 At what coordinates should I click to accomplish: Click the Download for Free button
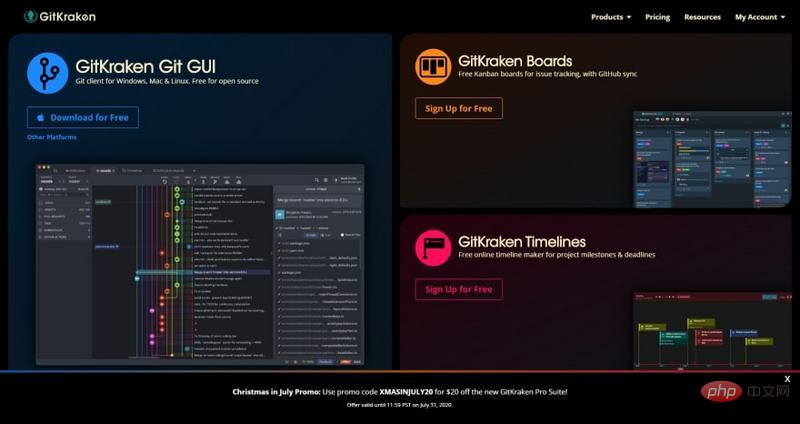point(83,117)
